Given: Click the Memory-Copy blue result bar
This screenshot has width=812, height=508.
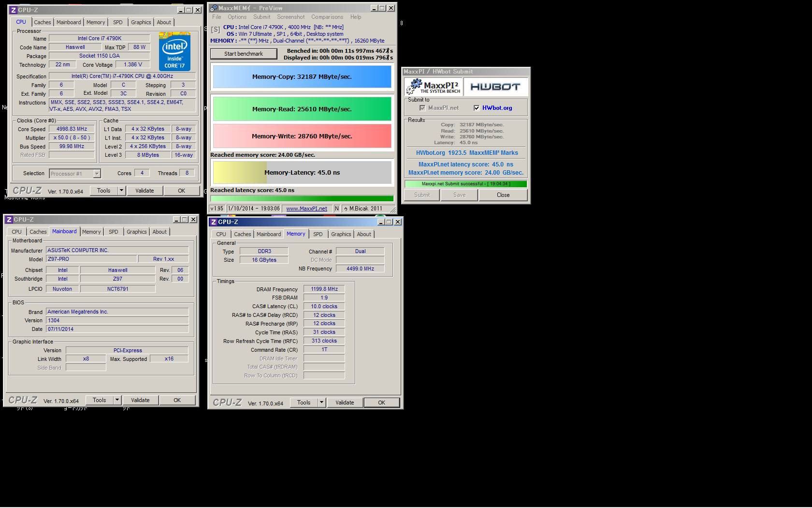Looking at the screenshot, I should [x=302, y=76].
